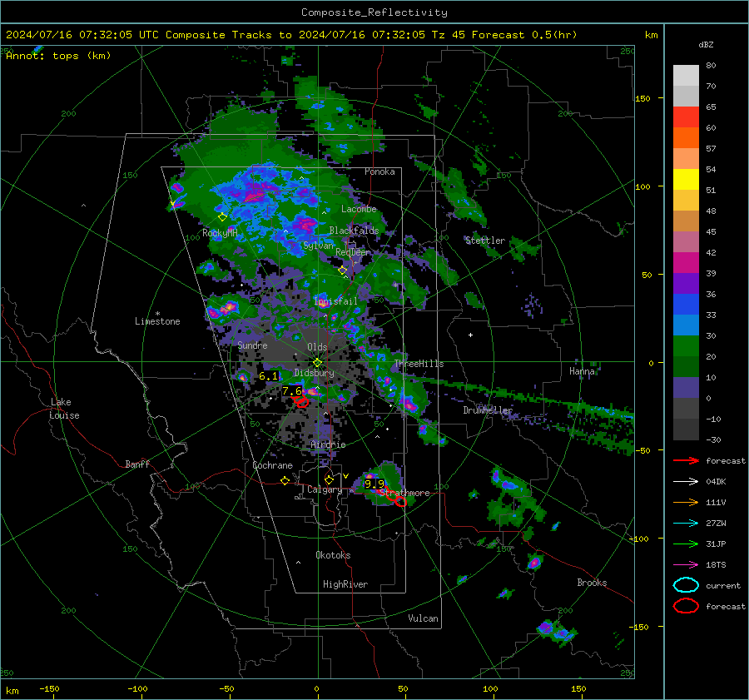This screenshot has width=749, height=700.
Task: Click the UTC timestamp header line
Action: tap(291, 35)
